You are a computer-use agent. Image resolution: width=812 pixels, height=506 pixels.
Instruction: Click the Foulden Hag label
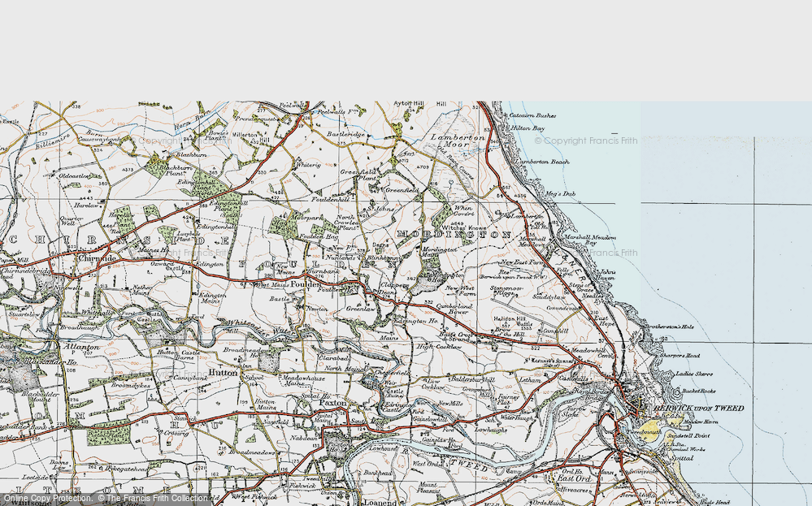pos(319,236)
